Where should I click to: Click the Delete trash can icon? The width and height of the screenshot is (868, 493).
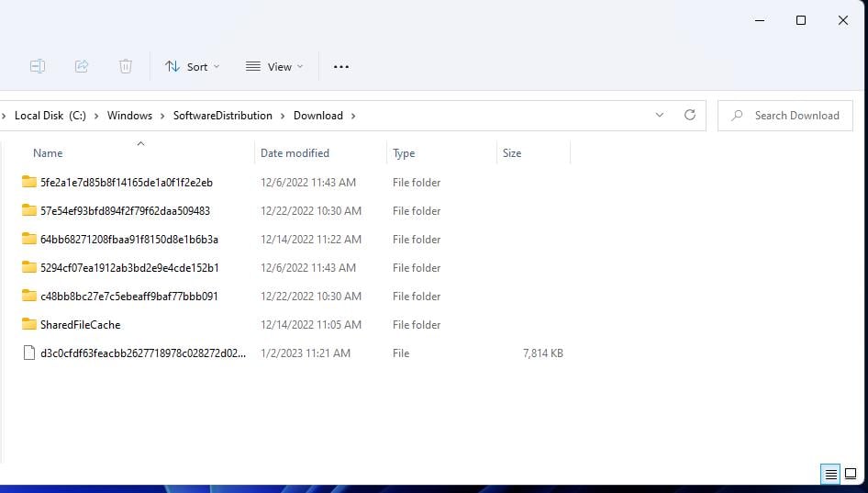[x=126, y=66]
